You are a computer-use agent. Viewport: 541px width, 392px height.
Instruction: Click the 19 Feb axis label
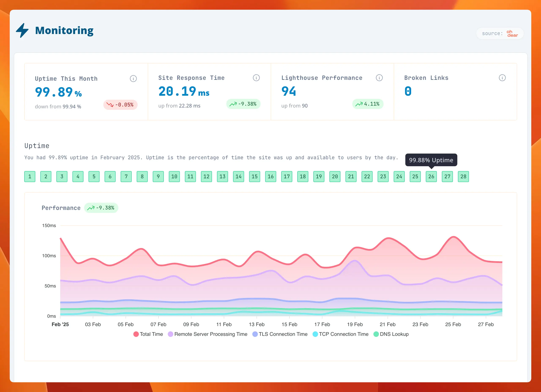(x=355, y=324)
